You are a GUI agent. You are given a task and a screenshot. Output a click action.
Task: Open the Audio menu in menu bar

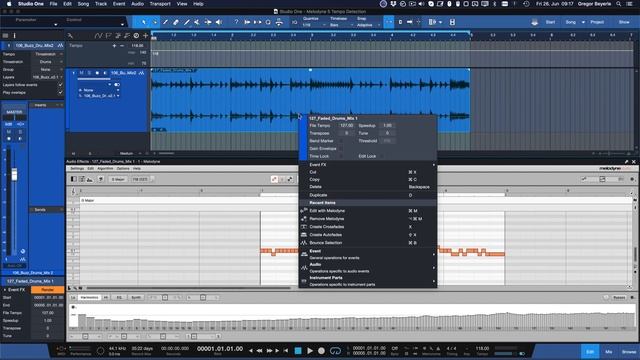[137, 4]
